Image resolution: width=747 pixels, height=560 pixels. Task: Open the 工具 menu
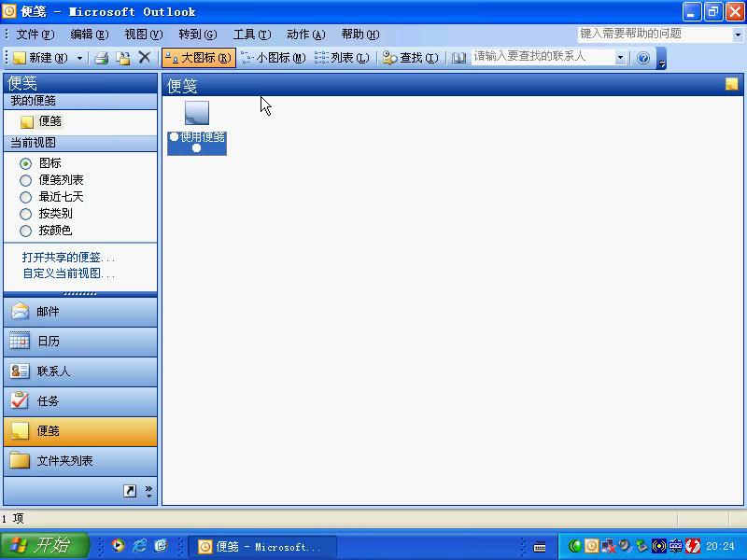tap(252, 35)
